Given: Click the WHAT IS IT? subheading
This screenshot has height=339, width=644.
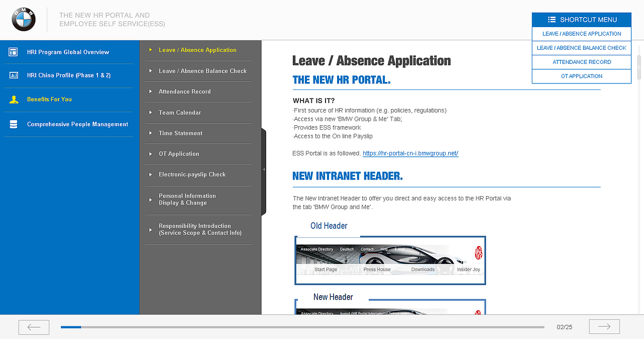Looking at the screenshot, I should (x=314, y=101).
